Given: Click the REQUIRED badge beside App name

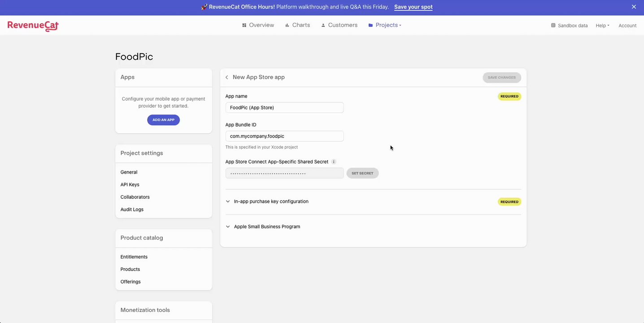Looking at the screenshot, I should coord(509,96).
